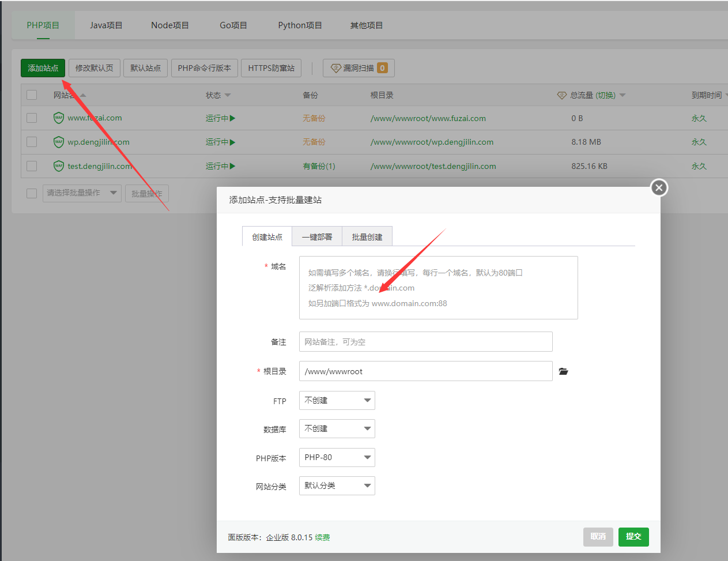Viewport: 728px width, 561px height.
Task: Click the WAF shield icon for wp.dengjilin.com
Action: tap(59, 142)
